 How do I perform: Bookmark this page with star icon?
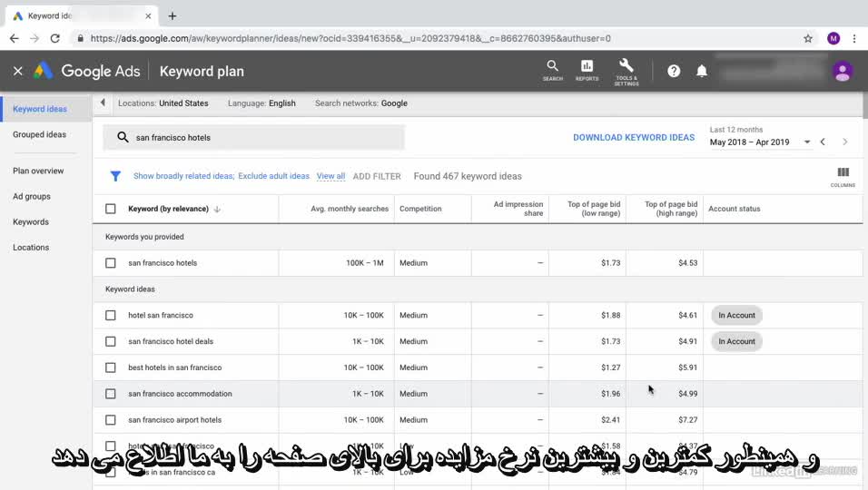pos(807,38)
